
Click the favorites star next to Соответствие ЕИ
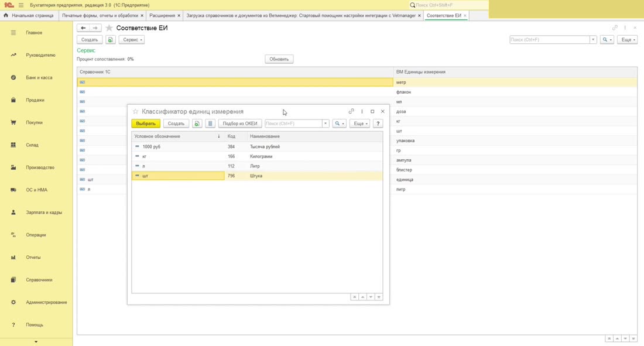(109, 28)
